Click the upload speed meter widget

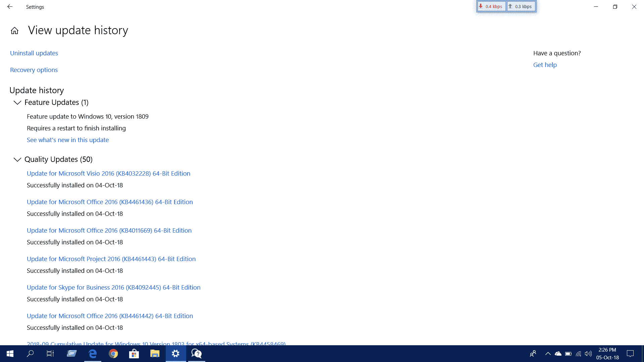tap(521, 6)
